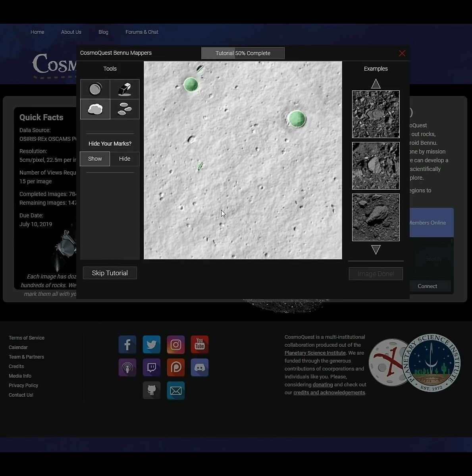Select the eraser tool
The width and height of the screenshot is (472, 476).
[x=125, y=89]
